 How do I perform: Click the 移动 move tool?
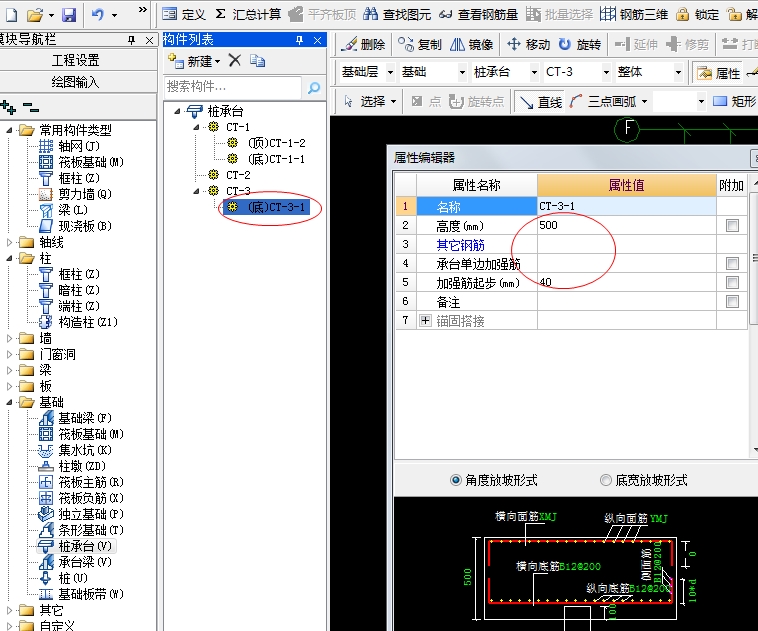tap(528, 44)
